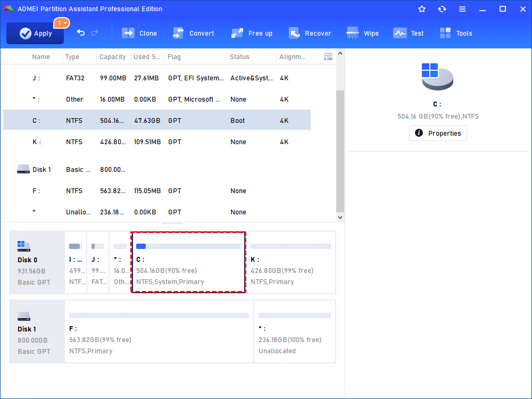Viewport: 532px width, 399px height.
Task: Open the Tools menu
Action: pos(456,33)
